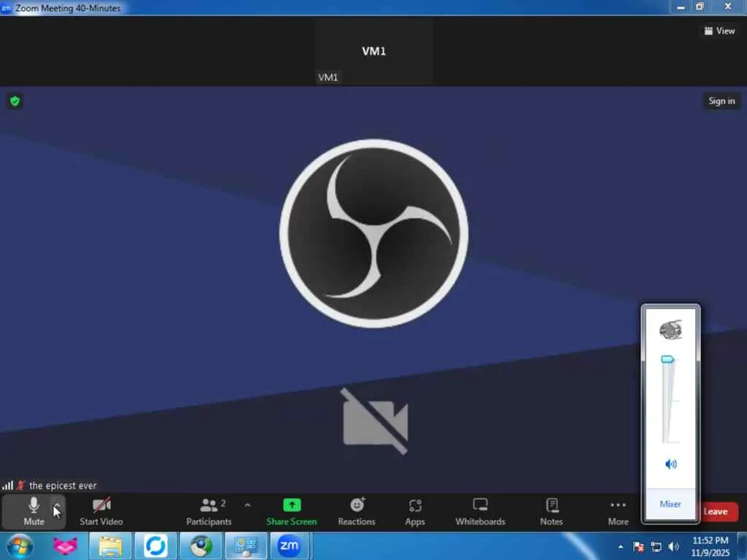The width and height of the screenshot is (747, 560).
Task: Click the OBS logo in the video area
Action: (x=374, y=233)
